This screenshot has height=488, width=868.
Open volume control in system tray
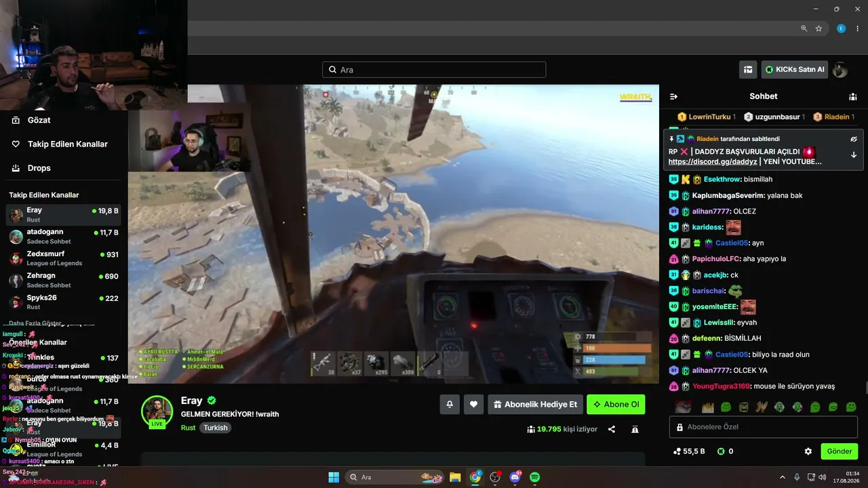[822, 477]
